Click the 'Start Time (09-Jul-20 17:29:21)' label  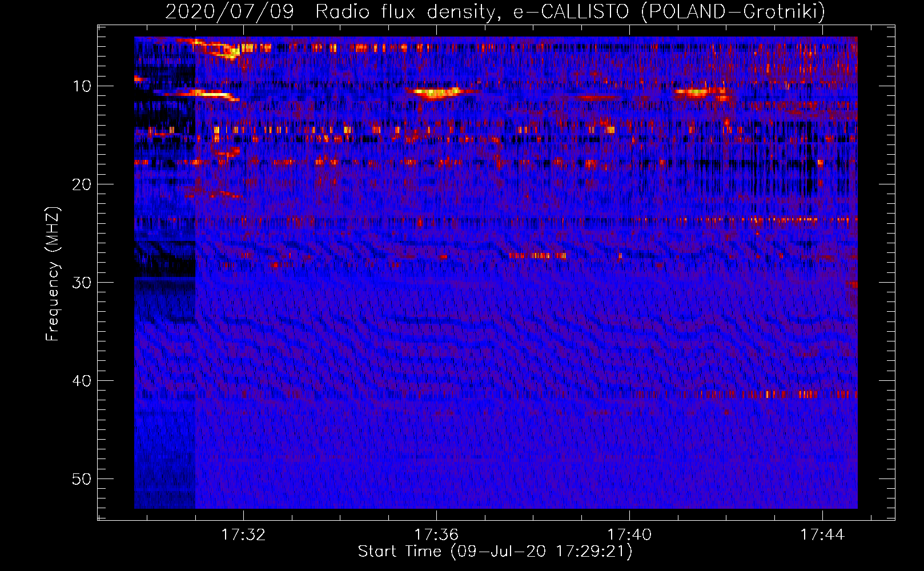pyautogui.click(x=495, y=552)
